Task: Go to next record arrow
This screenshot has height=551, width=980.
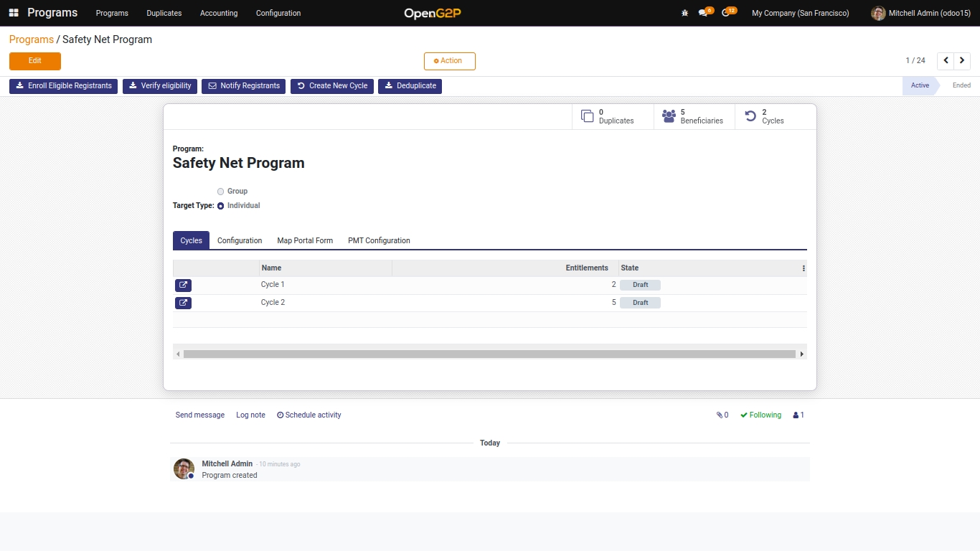Action: point(964,61)
